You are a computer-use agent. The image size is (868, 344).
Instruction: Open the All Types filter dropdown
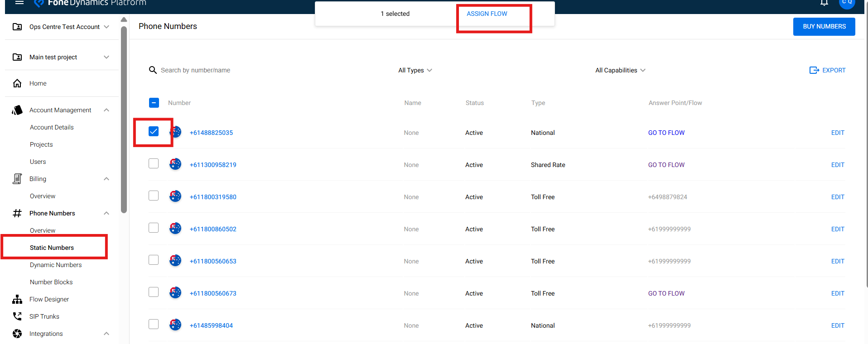coord(415,70)
